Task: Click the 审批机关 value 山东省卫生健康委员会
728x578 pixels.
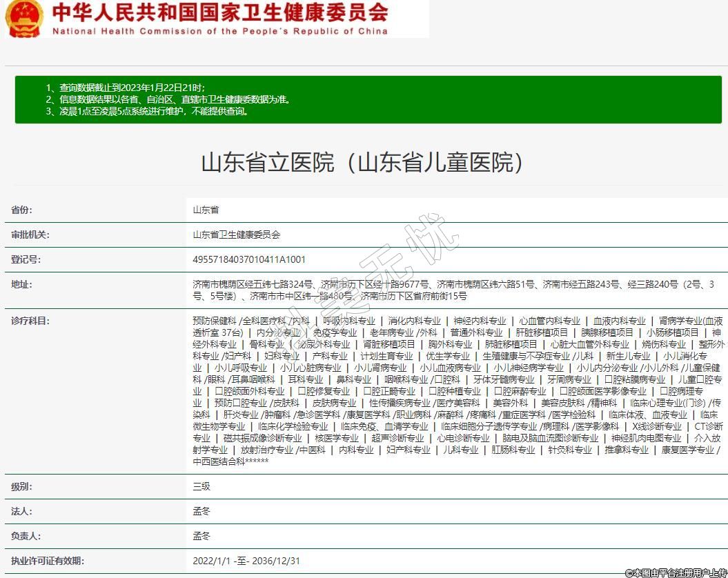Action: [237, 235]
